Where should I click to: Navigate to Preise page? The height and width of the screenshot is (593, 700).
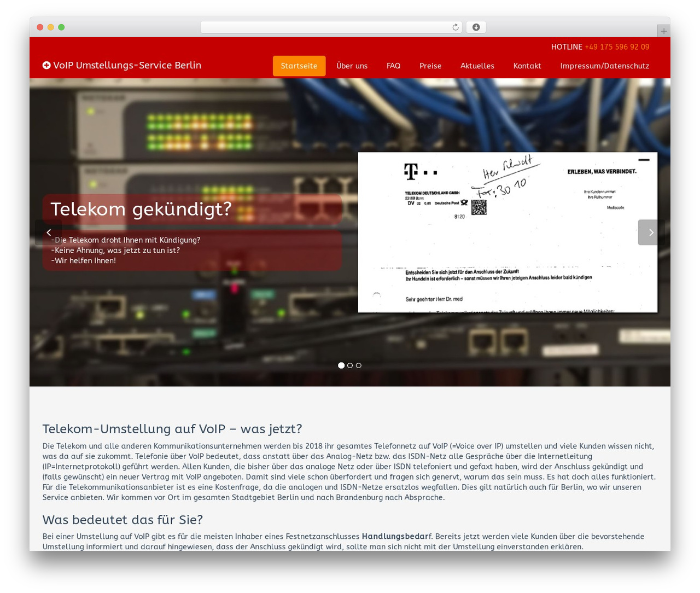tap(430, 66)
